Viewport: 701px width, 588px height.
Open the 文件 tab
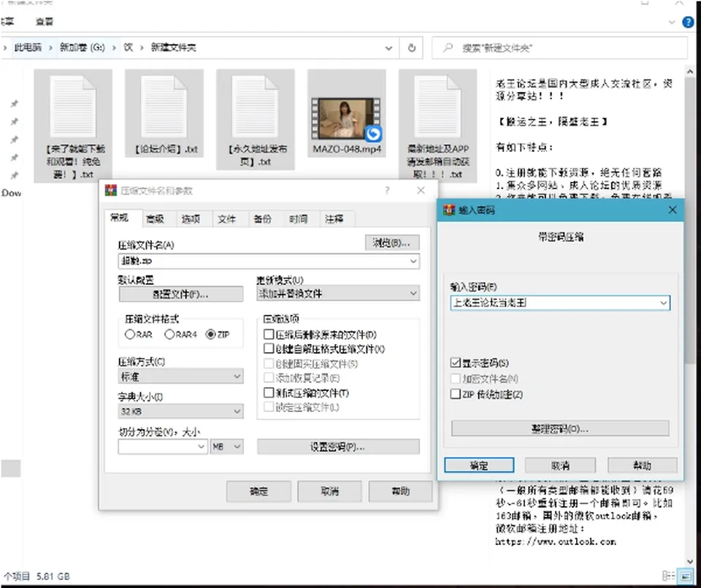click(x=226, y=218)
